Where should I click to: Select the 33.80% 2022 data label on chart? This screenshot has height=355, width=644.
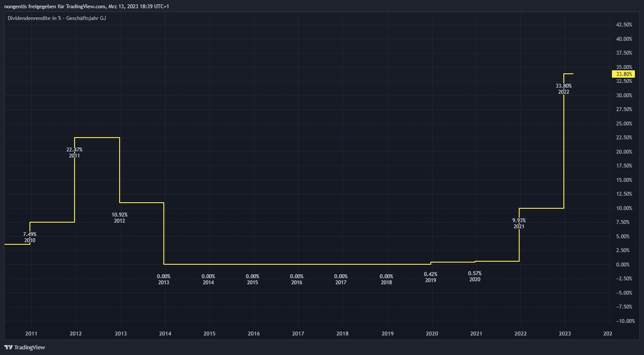point(563,89)
